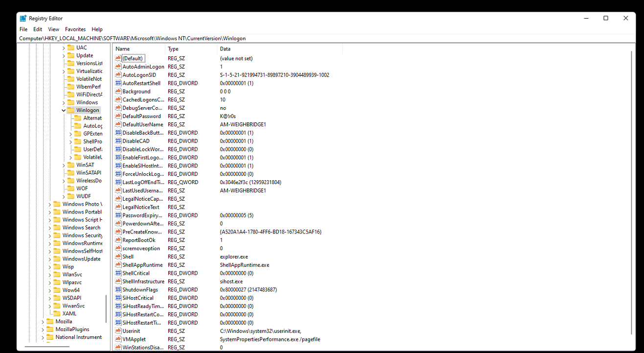Image resolution: width=644 pixels, height=353 pixels.
Task: Expand the Windows Search key chevron
Action: click(50, 228)
